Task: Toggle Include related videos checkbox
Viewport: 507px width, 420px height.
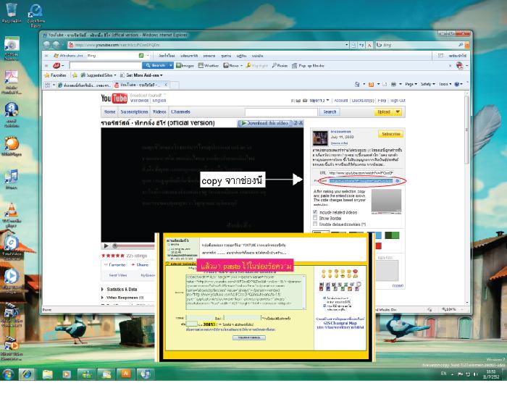Action: (x=315, y=212)
